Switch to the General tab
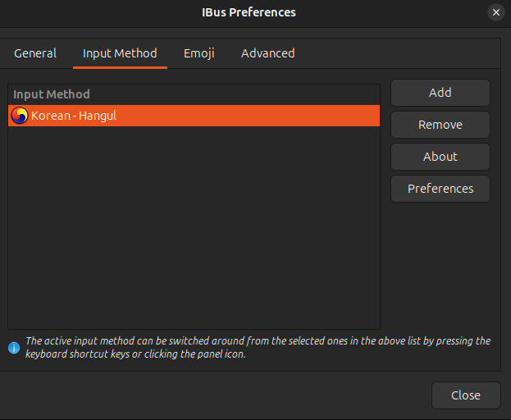Viewport: 511px width, 420px height. click(35, 53)
